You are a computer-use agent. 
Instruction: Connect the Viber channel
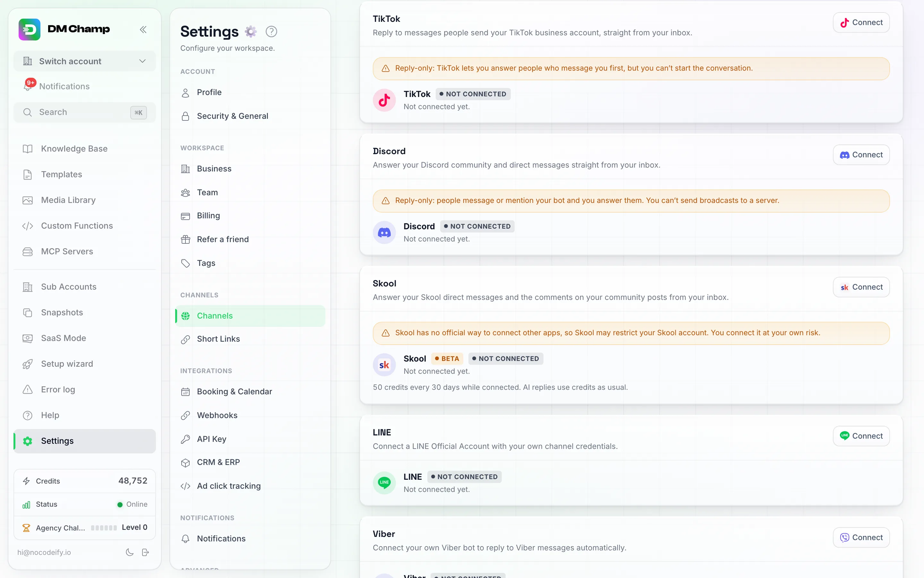point(861,538)
